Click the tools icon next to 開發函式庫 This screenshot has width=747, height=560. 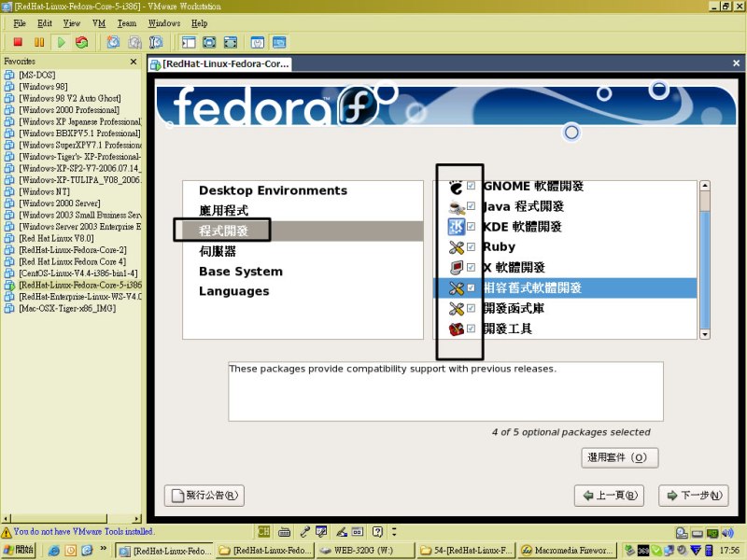[x=456, y=309]
